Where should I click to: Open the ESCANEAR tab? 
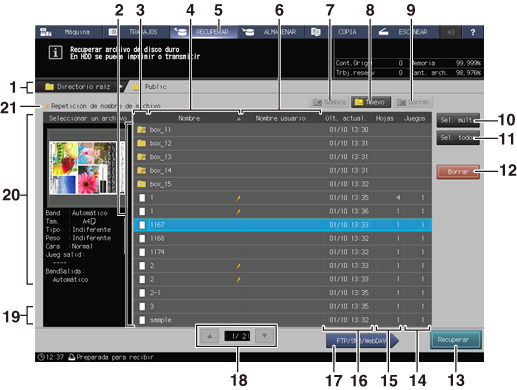(x=406, y=32)
